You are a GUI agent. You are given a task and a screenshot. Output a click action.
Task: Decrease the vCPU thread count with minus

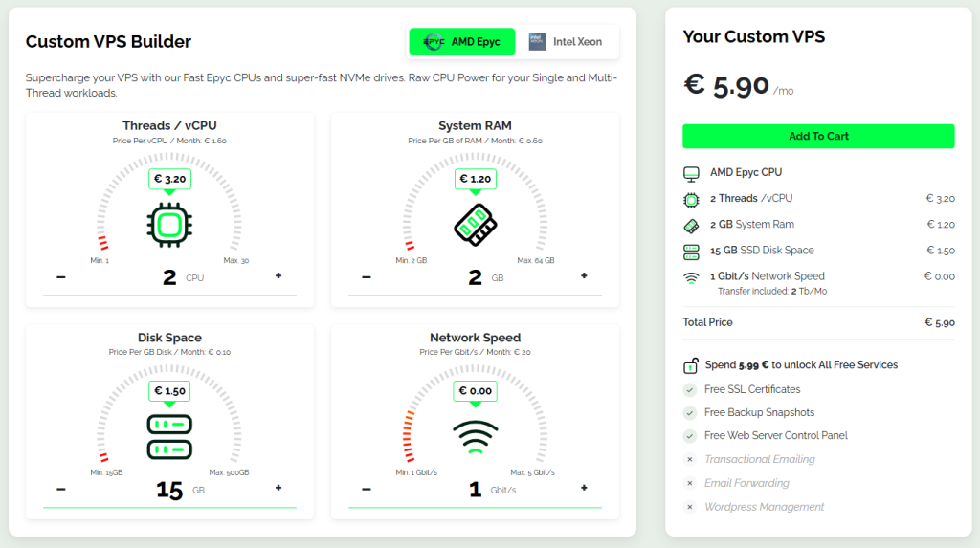tap(61, 277)
